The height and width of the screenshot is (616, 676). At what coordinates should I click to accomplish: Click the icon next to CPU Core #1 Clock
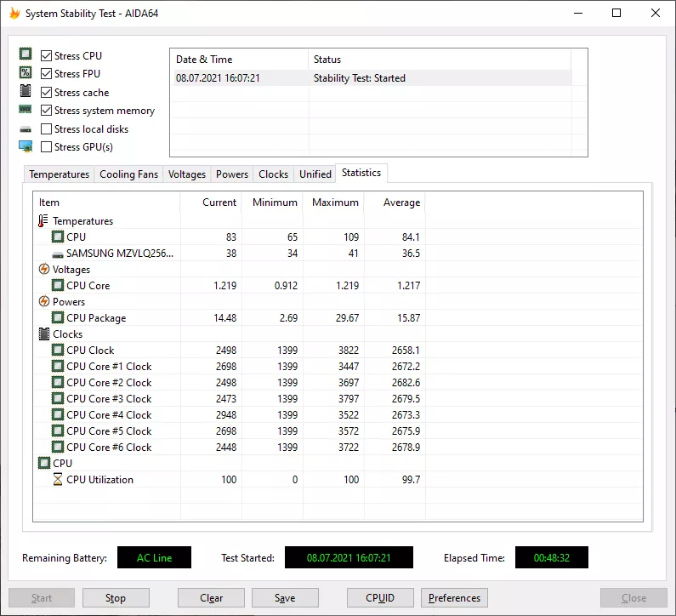click(58, 366)
